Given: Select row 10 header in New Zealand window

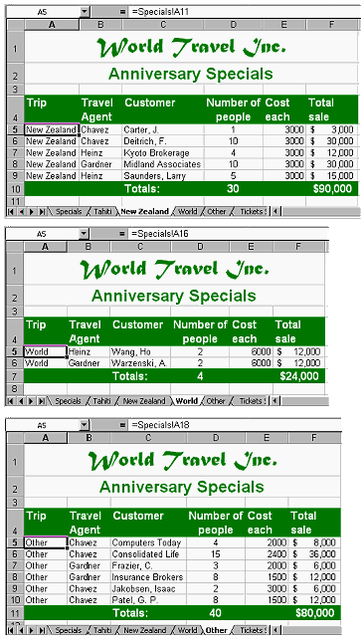Looking at the screenshot, I should [x=16, y=189].
